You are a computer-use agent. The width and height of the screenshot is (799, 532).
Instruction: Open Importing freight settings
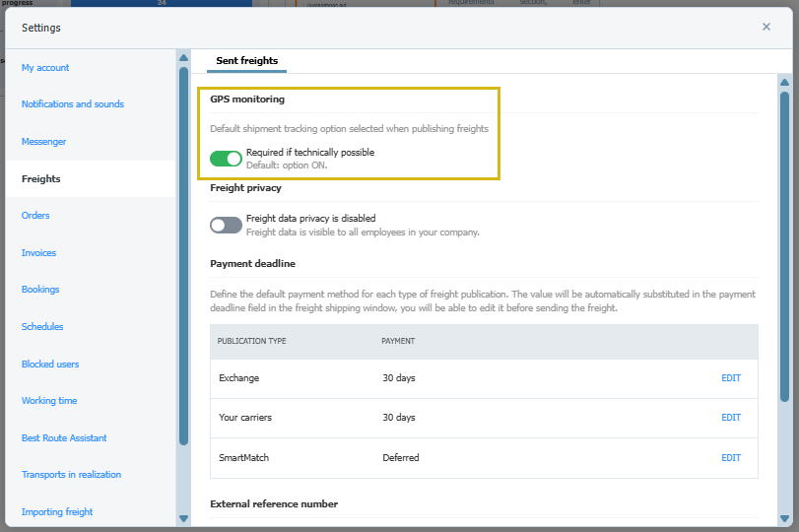point(57,512)
